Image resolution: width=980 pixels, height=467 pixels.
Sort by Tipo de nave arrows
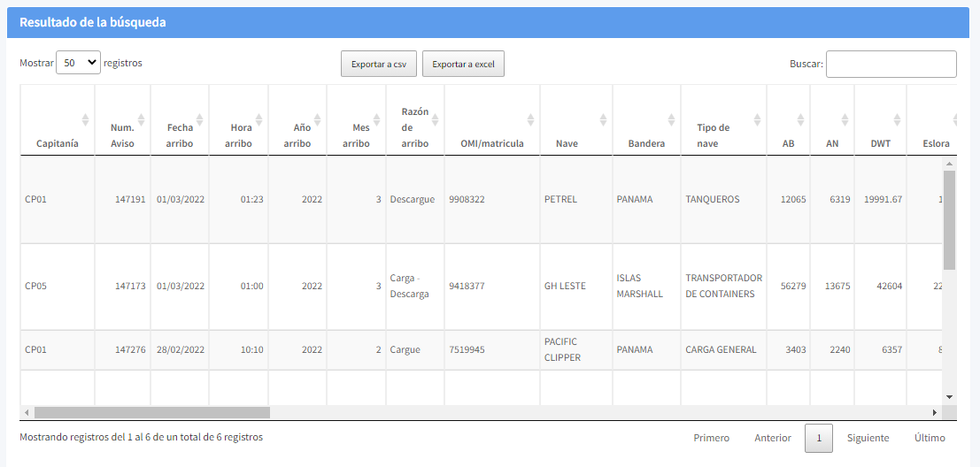(758, 119)
